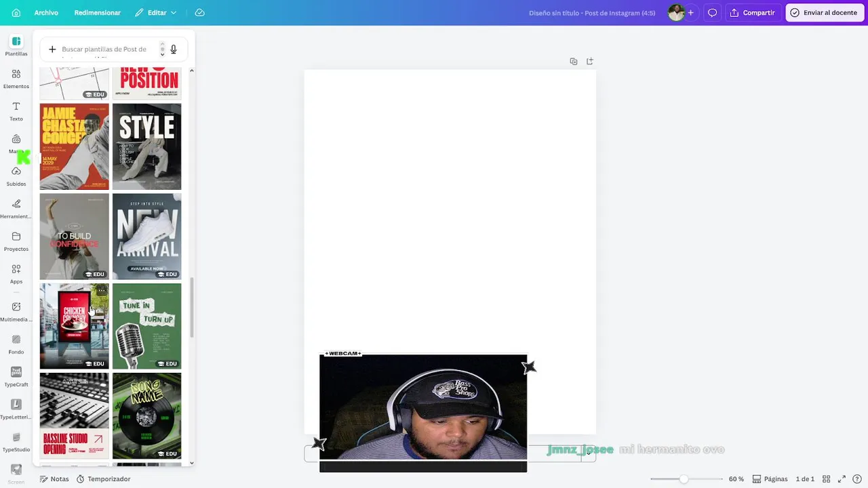
Task: Open the Plantillas sidebar tab
Action: [16, 46]
